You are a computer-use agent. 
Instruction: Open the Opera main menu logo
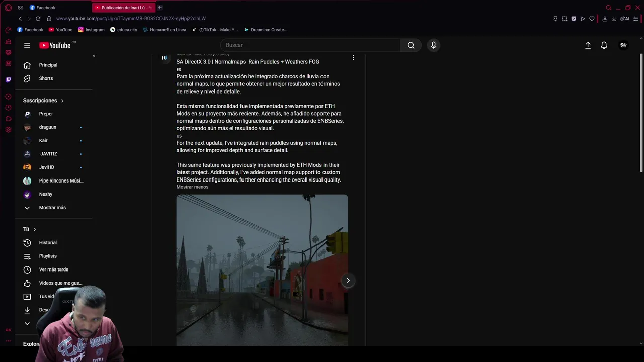point(8,8)
